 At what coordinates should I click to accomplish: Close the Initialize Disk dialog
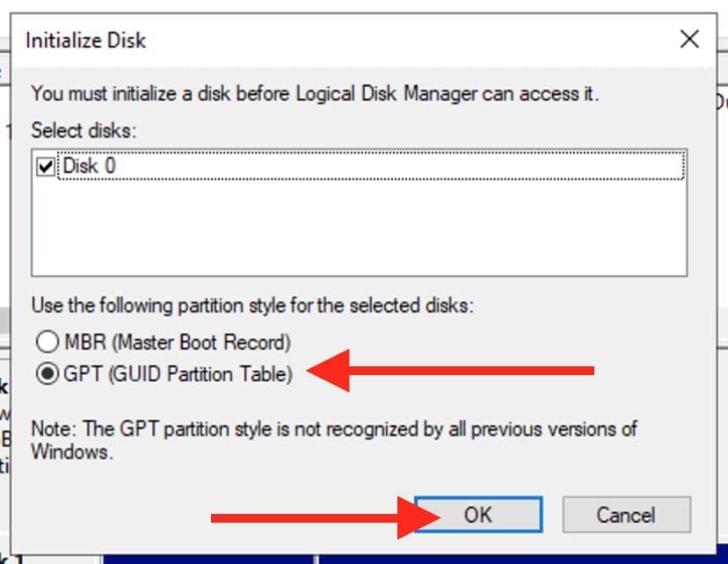(x=689, y=39)
